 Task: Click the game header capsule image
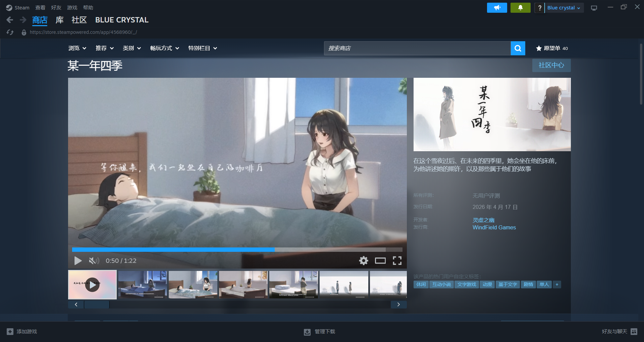pyautogui.click(x=492, y=114)
